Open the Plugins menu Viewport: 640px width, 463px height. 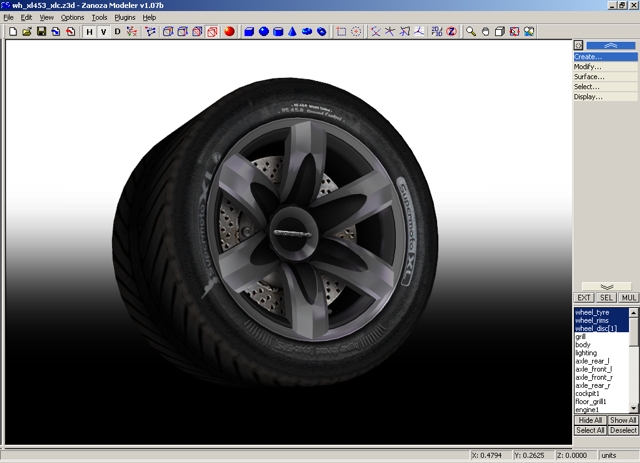124,18
